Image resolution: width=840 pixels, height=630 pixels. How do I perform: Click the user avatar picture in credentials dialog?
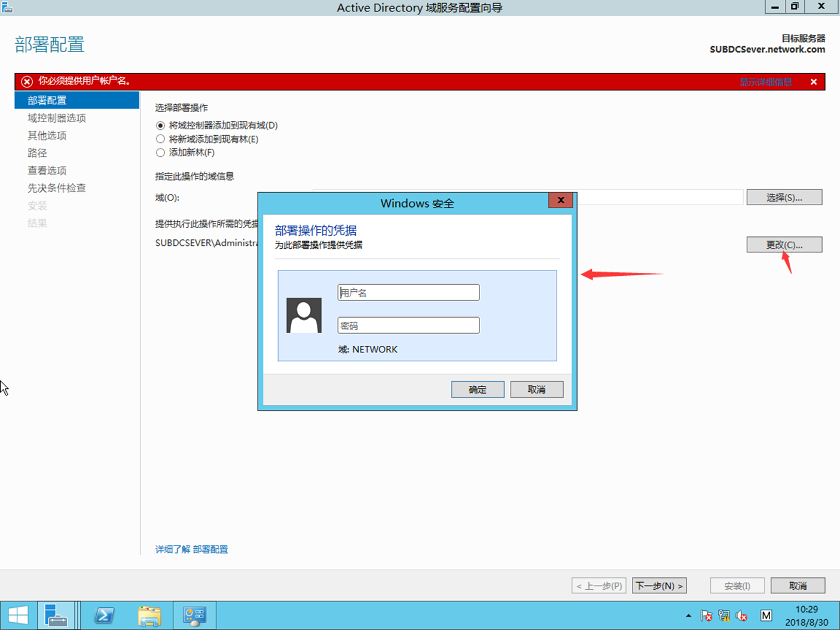click(x=304, y=315)
